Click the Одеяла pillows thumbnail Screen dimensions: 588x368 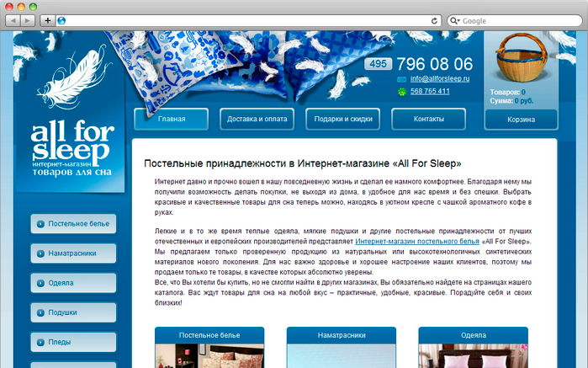click(474, 356)
